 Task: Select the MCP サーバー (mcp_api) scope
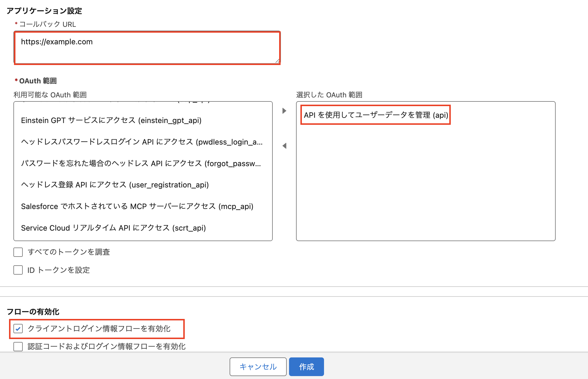137,206
